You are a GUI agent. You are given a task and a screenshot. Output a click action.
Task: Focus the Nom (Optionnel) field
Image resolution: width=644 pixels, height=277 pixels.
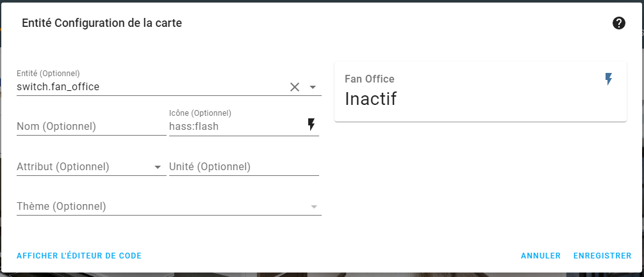click(91, 127)
